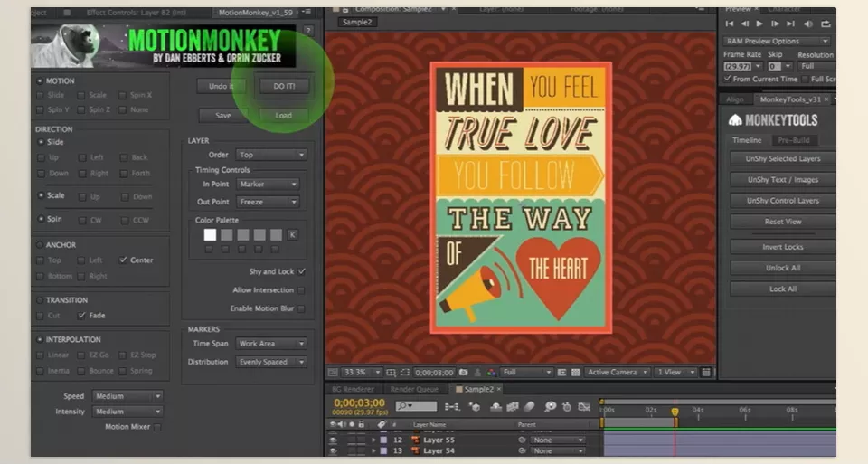The width and height of the screenshot is (868, 464).
Task: Open the Order dropdown set to Top
Action: (x=271, y=155)
